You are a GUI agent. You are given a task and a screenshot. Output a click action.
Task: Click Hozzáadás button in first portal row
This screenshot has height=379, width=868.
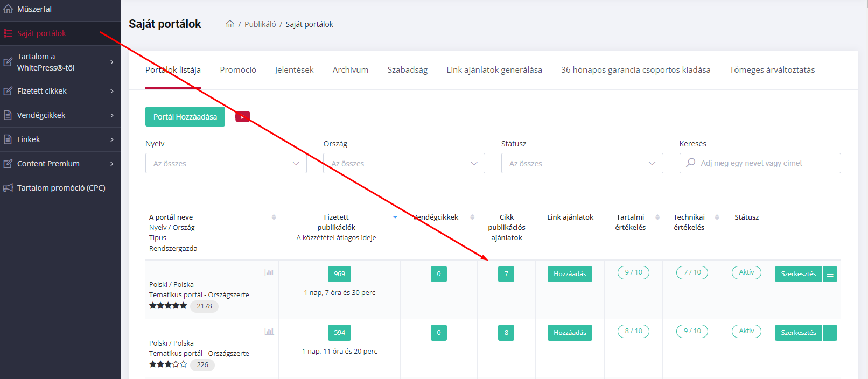point(570,274)
